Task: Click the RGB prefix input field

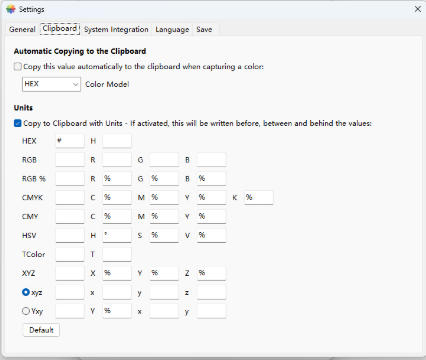Action: click(x=70, y=160)
